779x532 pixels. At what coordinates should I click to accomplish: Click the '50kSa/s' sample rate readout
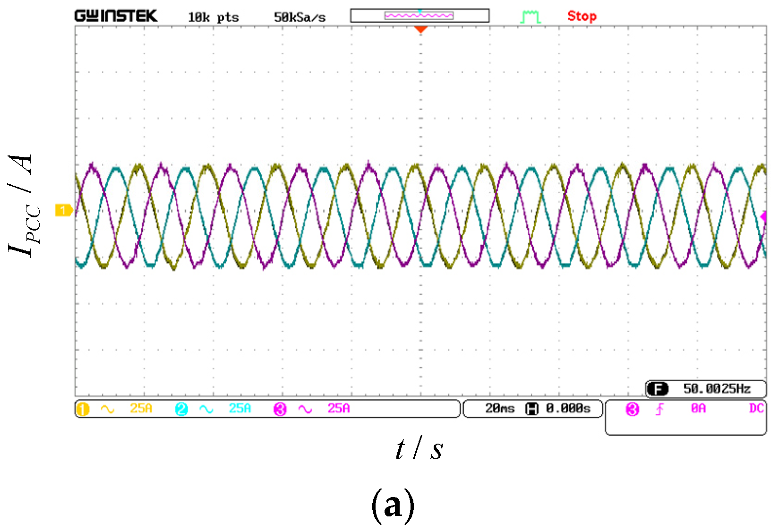click(300, 17)
